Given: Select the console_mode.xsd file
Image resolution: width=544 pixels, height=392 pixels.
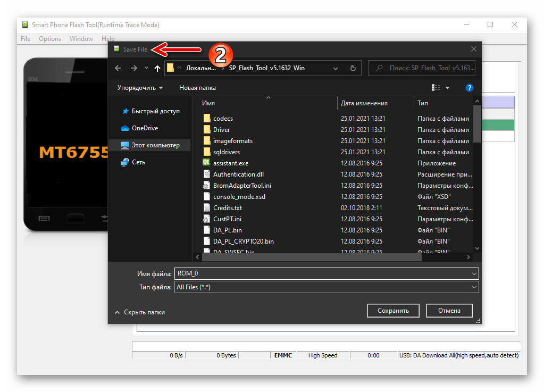Looking at the screenshot, I should 239,197.
